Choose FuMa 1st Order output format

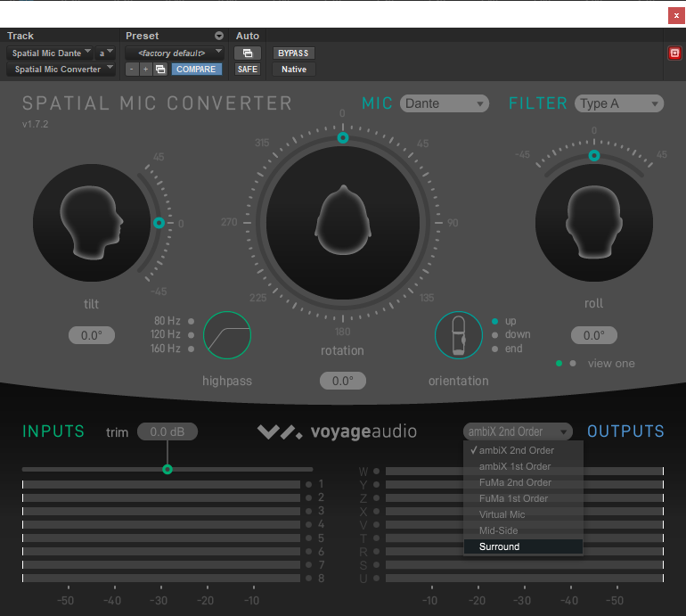tap(523, 498)
